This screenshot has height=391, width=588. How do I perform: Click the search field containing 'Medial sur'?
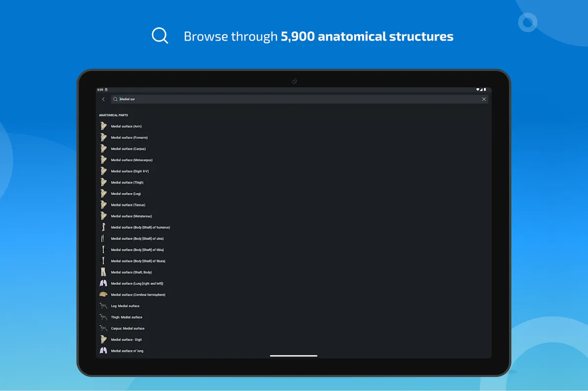pos(294,99)
